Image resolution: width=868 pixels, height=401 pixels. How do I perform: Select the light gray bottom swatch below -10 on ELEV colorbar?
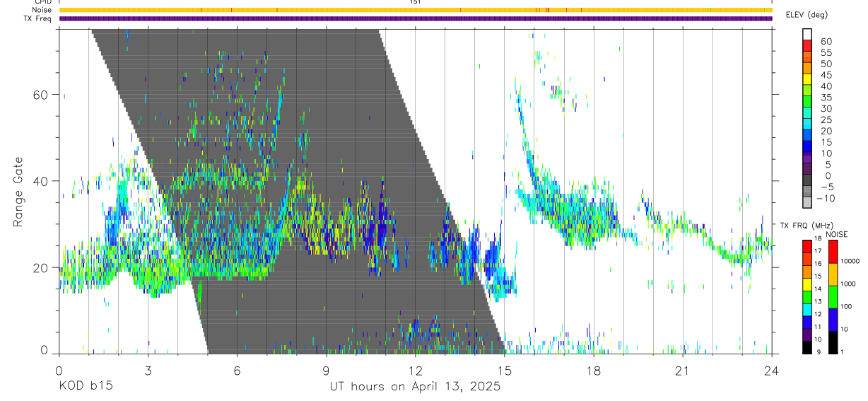(x=807, y=202)
